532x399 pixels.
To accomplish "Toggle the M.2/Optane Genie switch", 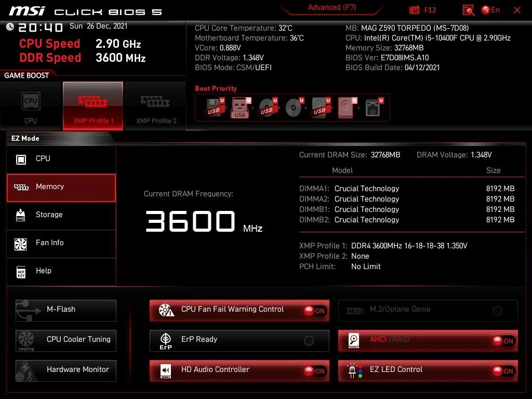I will [x=497, y=311].
